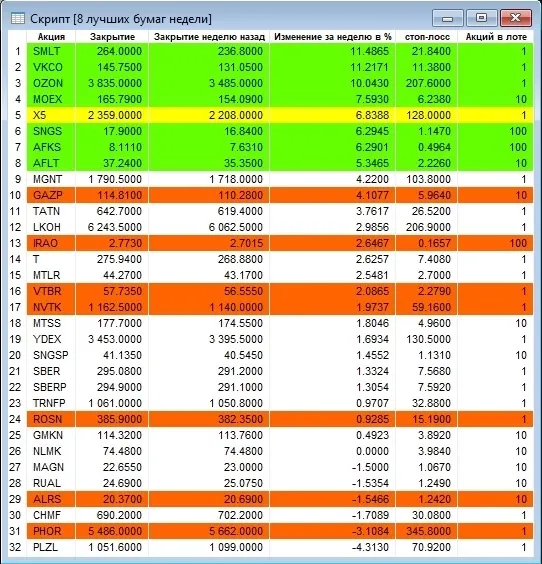Select the MOEX ticker cell
Viewport: 542px width, 564px height.
click(x=51, y=99)
